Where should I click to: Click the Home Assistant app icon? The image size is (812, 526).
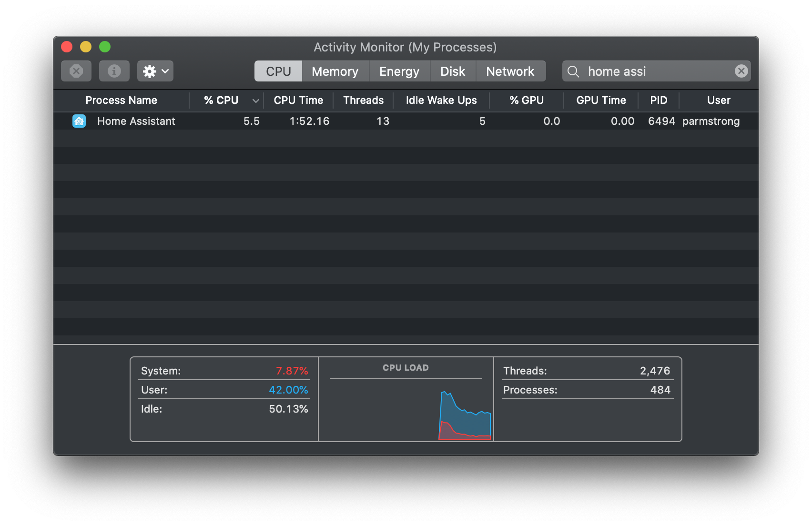(x=79, y=121)
